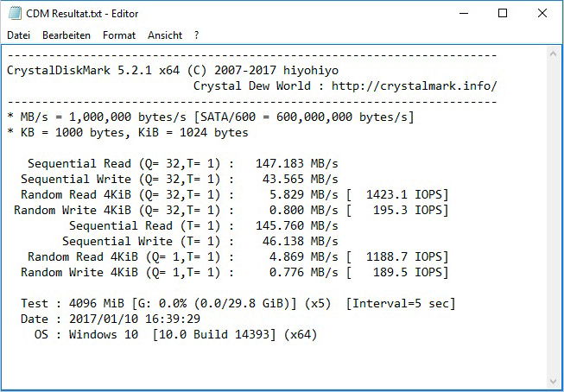Click the 2007-2017 hiyohiyo copyright text
The height and width of the screenshot is (392, 564).
tap(276, 70)
